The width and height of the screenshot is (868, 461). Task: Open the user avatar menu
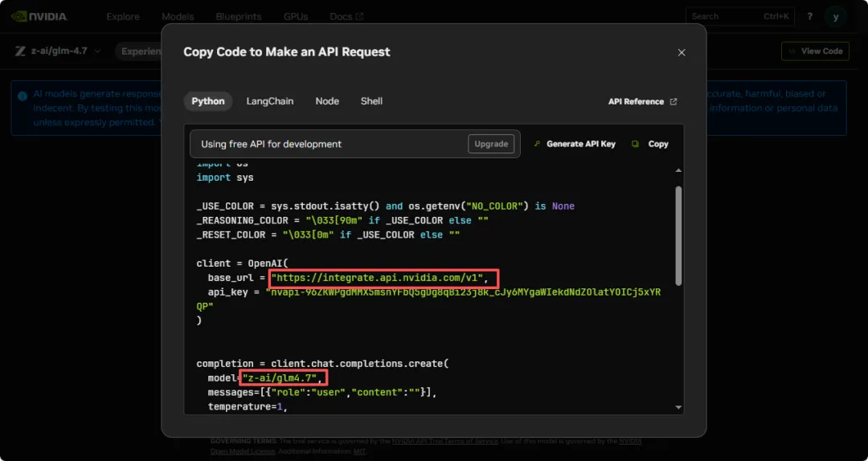tap(835, 17)
